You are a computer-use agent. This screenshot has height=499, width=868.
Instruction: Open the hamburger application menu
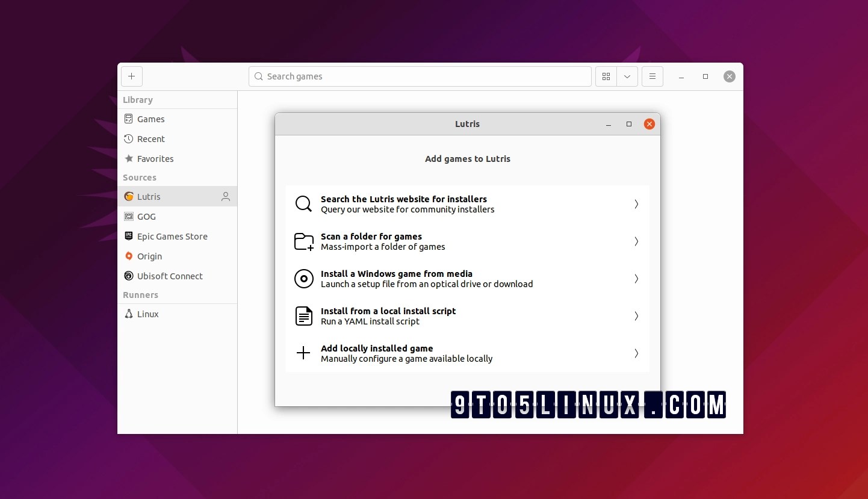653,76
